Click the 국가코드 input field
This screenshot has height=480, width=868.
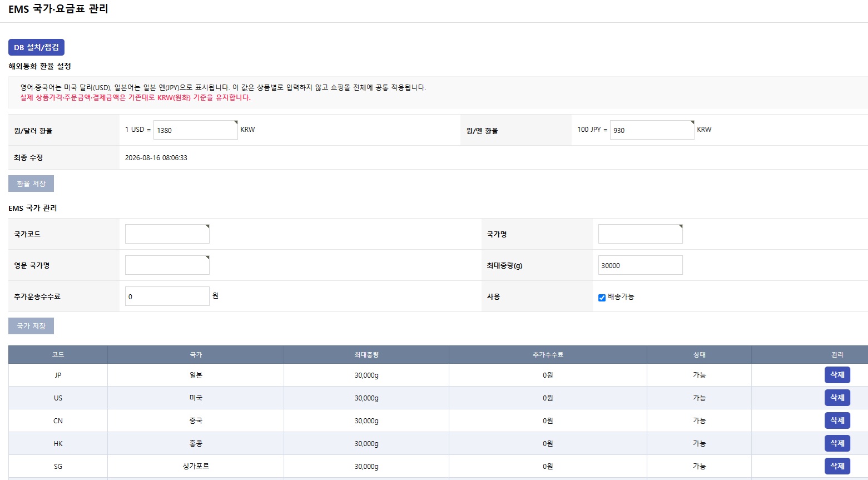click(x=167, y=234)
